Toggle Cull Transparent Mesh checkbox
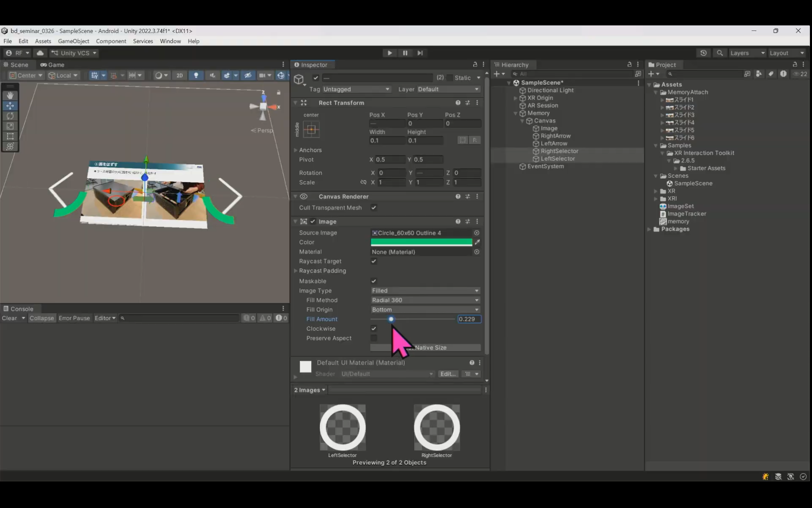Image resolution: width=812 pixels, height=508 pixels. (374, 207)
